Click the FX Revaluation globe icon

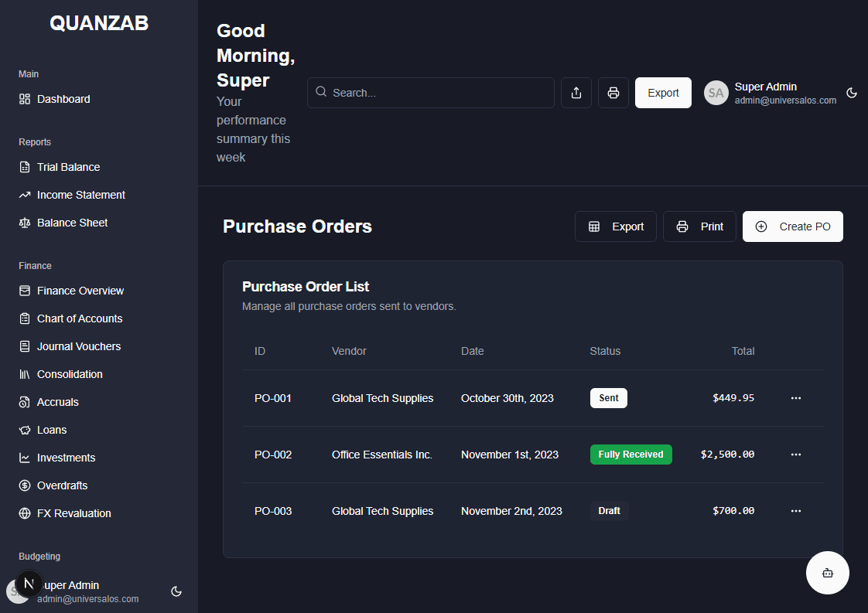click(x=24, y=513)
